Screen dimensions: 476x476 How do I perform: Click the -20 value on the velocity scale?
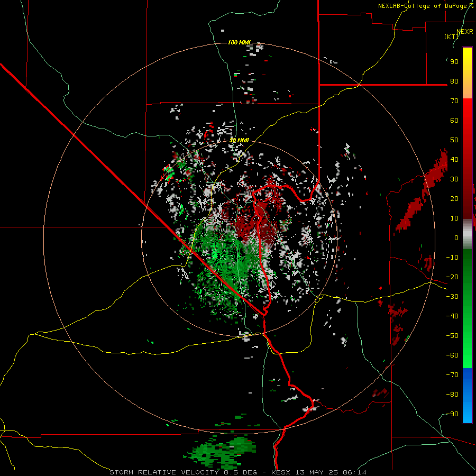[x=452, y=277]
